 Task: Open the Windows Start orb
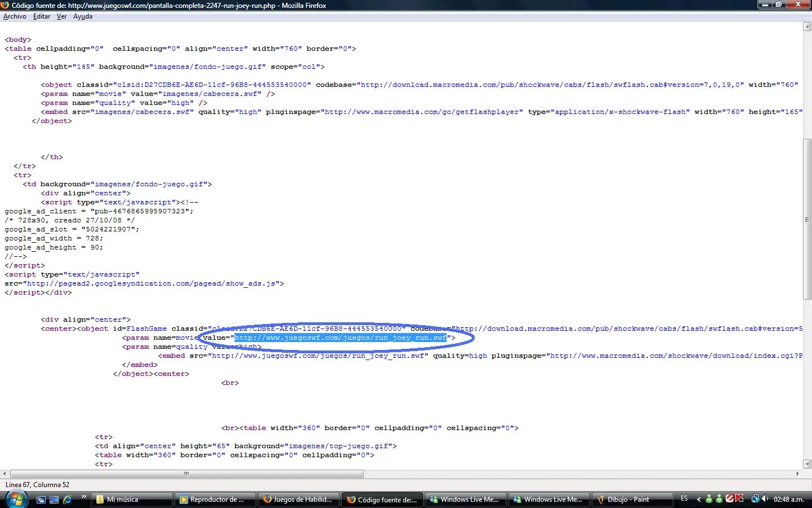(x=16, y=500)
